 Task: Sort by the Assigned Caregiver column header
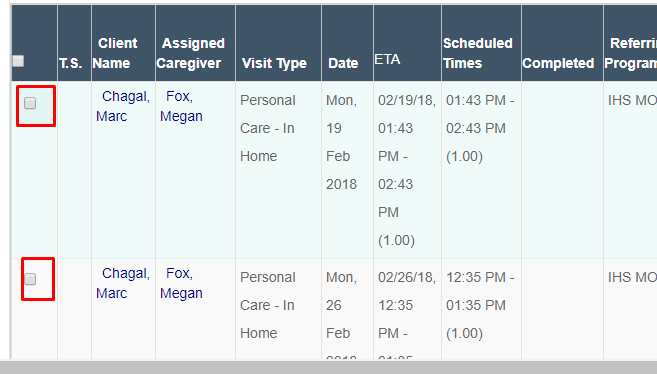click(x=191, y=53)
